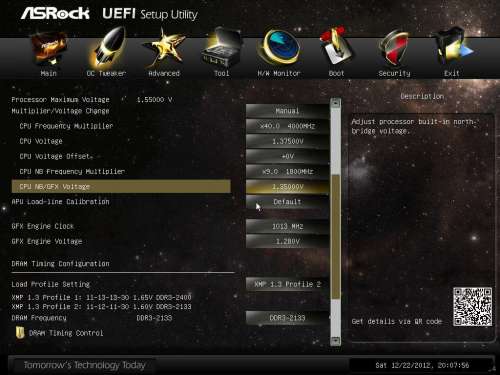
Task: Select the APU Load-line Calibration label
Action: [60, 202]
